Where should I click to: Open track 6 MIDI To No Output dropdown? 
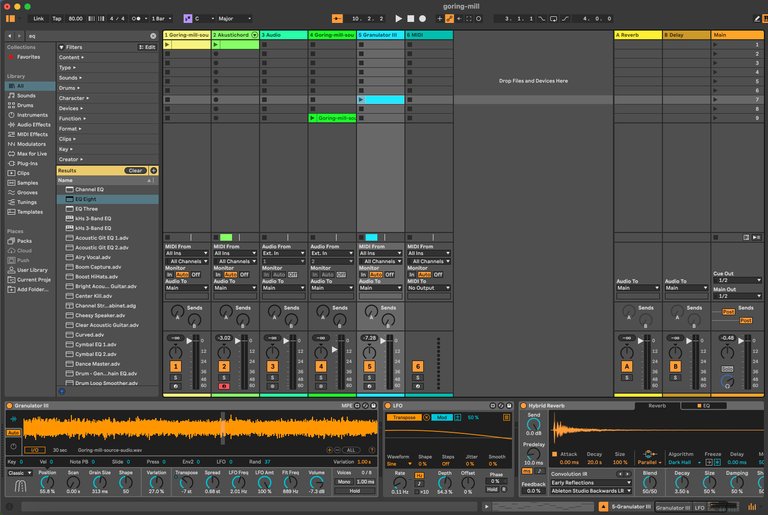click(429, 288)
